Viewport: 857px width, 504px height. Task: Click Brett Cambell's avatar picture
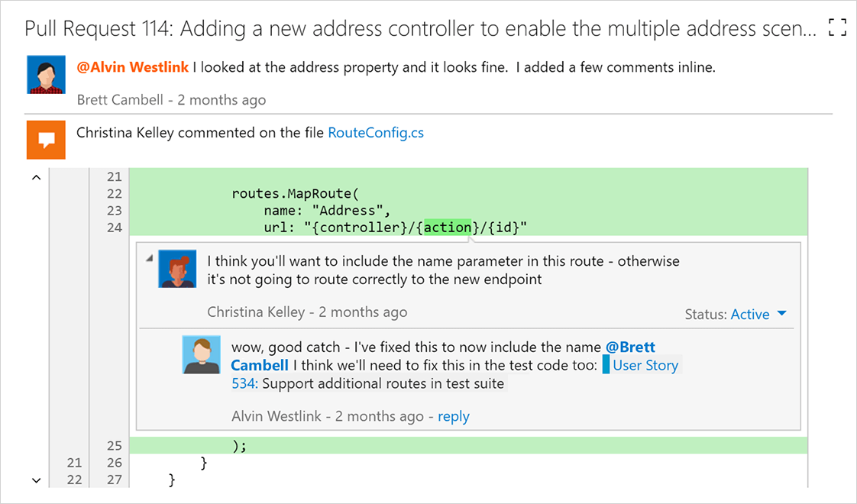click(46, 74)
